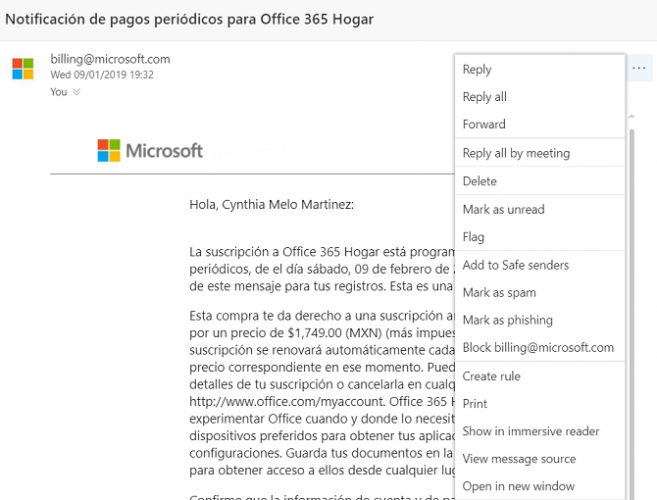Select Create rule option
This screenshot has width=657, height=500.
click(540, 376)
